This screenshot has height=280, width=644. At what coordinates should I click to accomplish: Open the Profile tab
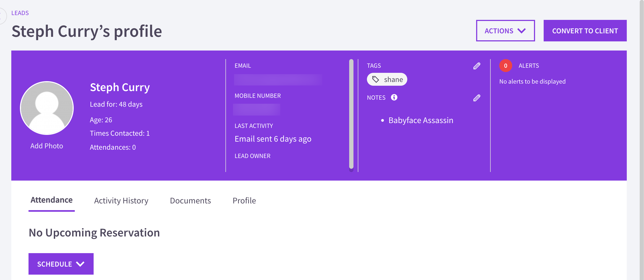point(244,201)
